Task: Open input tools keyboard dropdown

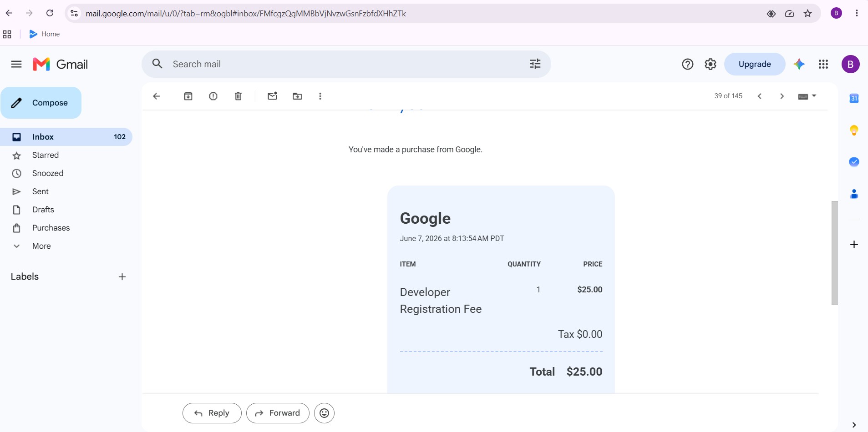Action: pos(807,96)
